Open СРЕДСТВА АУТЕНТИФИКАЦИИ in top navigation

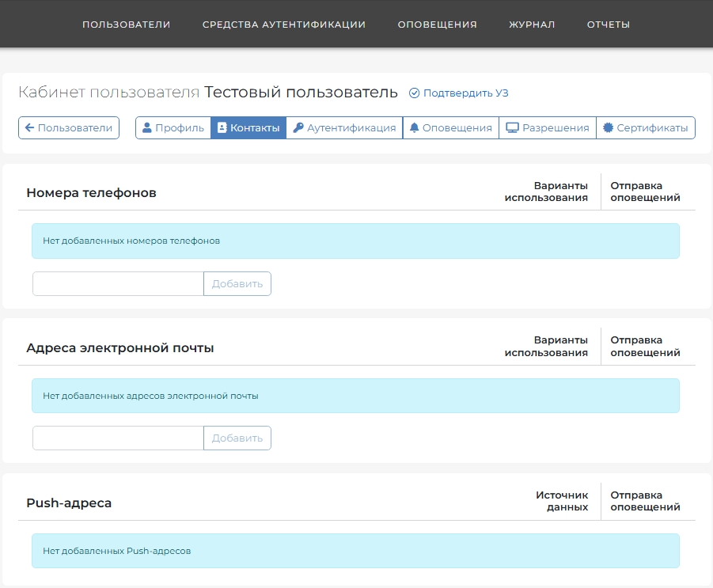(x=284, y=25)
